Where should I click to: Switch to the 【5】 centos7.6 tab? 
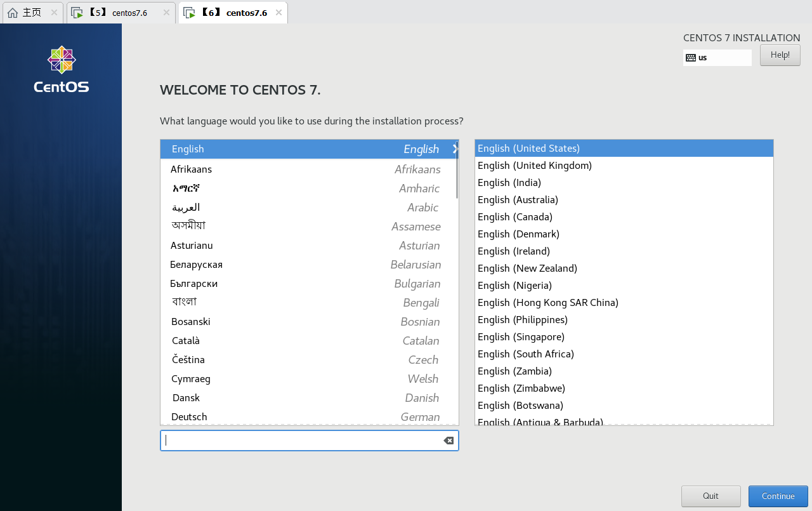[121, 13]
